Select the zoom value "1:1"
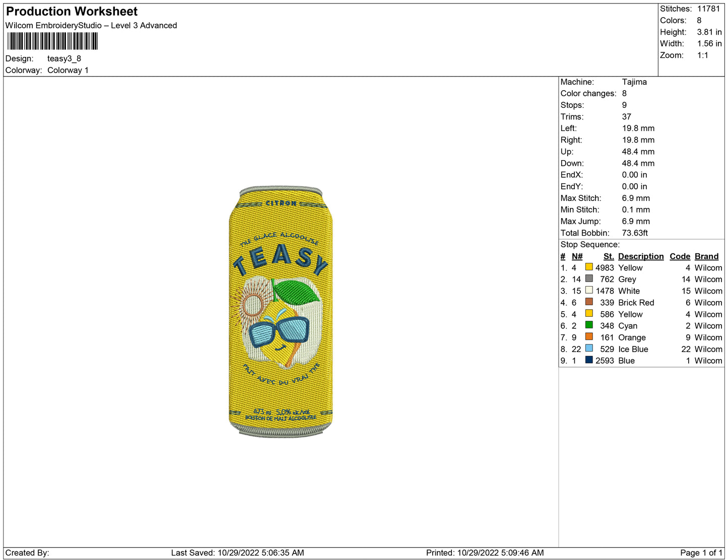 pyautogui.click(x=703, y=55)
